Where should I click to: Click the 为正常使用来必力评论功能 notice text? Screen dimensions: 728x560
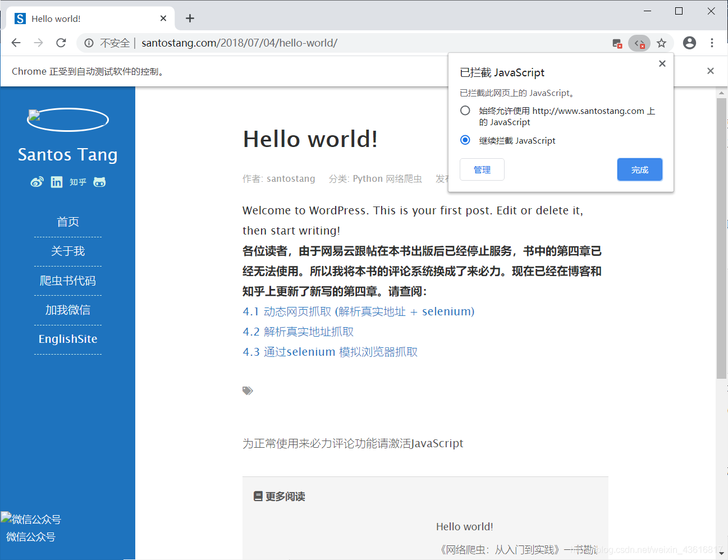pos(352,443)
